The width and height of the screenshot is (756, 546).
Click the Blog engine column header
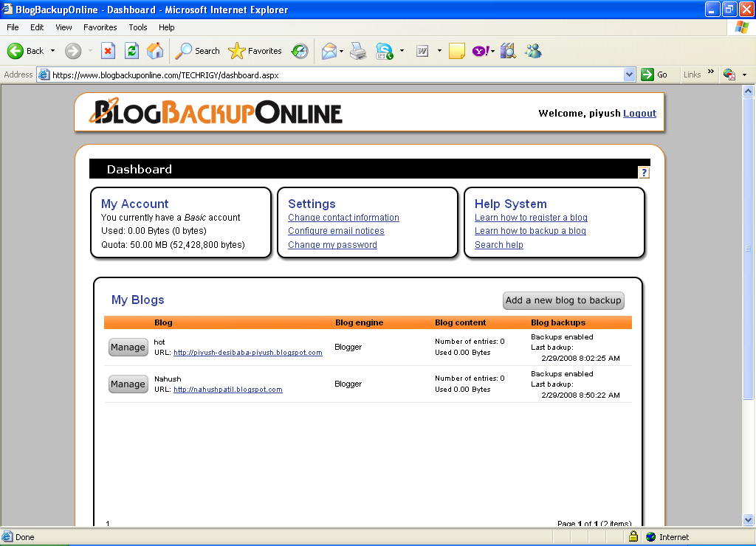(x=360, y=322)
